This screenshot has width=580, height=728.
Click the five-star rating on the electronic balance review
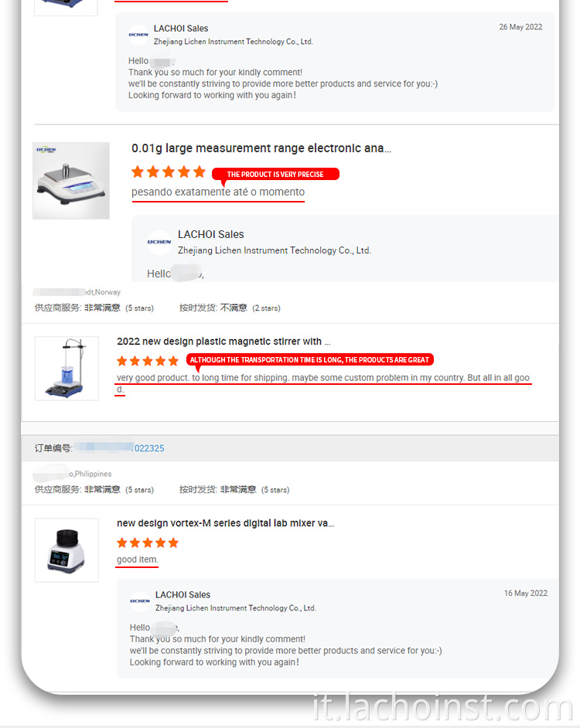tap(169, 172)
